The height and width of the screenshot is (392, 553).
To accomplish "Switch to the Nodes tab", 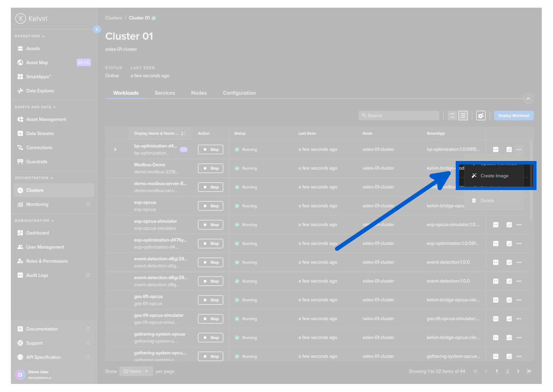I will click(199, 93).
